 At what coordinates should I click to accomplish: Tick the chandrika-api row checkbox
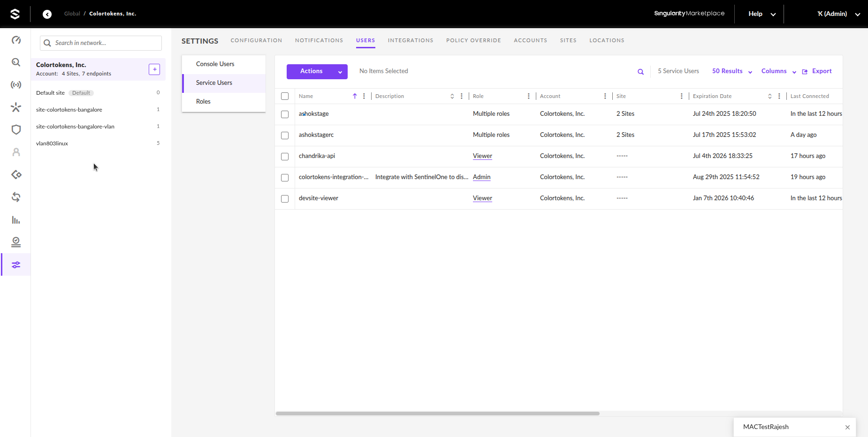point(285,157)
